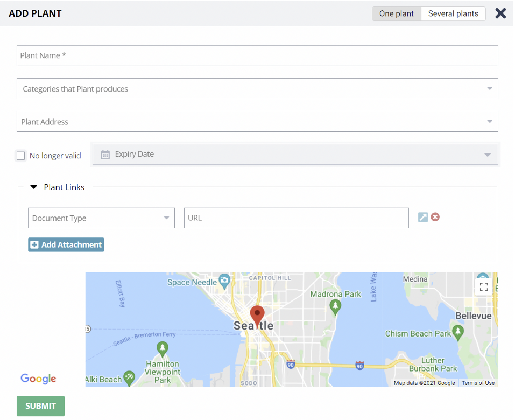The width and height of the screenshot is (515, 420).
Task: Click the calendar icon in Expiry Date
Action: [x=105, y=155]
